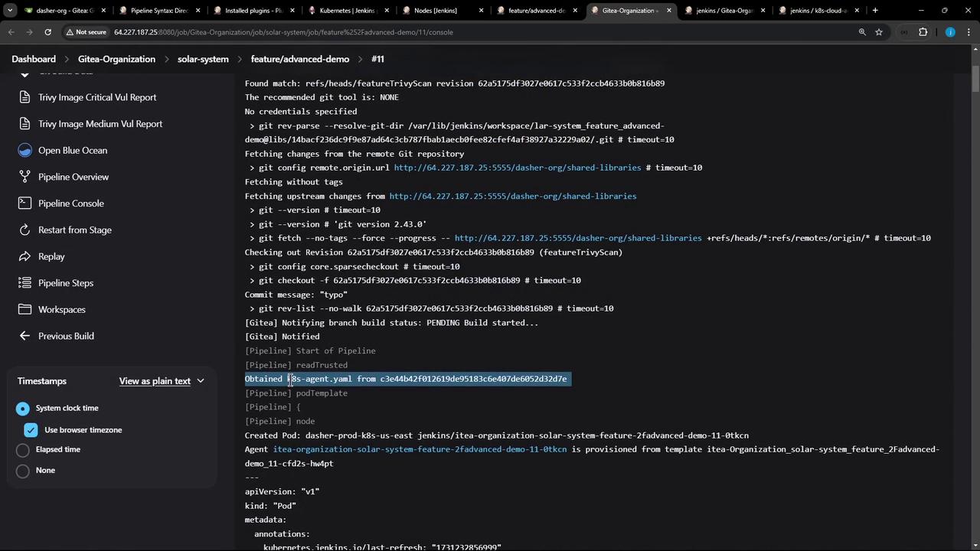Select the None timestamp radio option

[23, 471]
